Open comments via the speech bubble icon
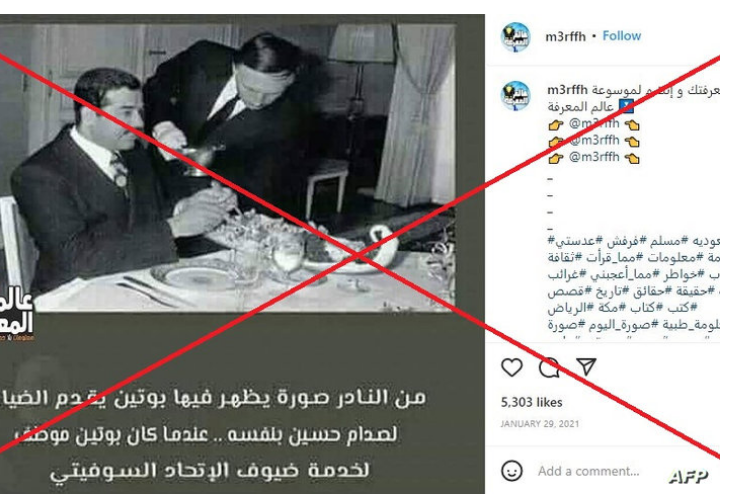Image resolution: width=739 pixels, height=497 pixels. coord(549,367)
